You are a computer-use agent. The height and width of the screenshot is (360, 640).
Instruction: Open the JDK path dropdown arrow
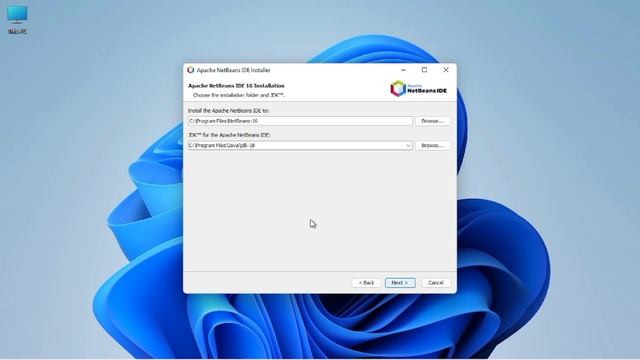pos(408,145)
